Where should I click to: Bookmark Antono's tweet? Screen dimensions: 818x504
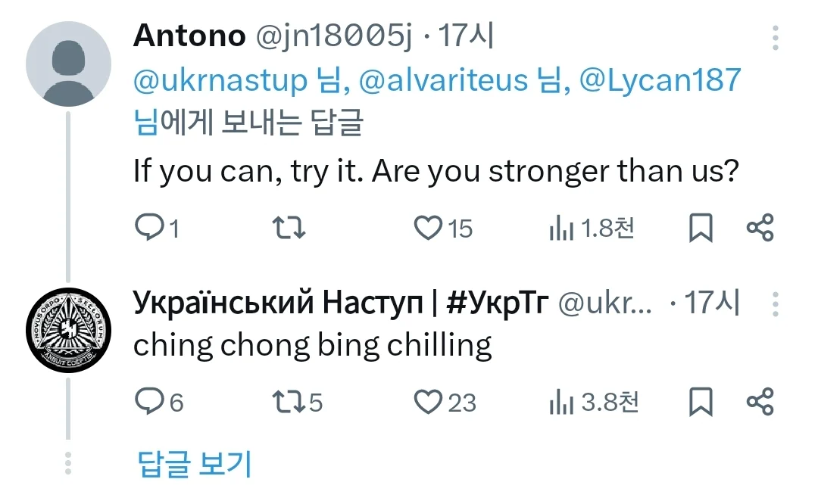[x=701, y=228]
